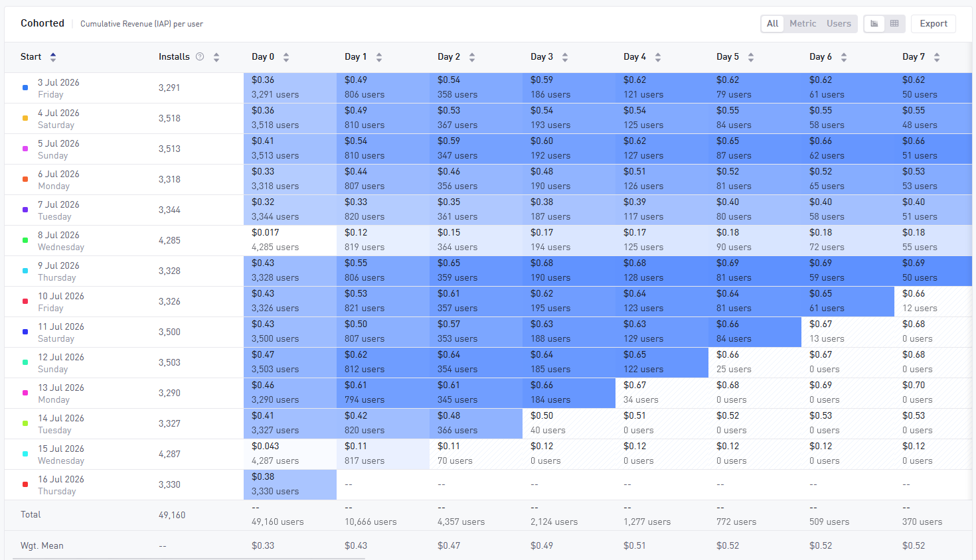Click installs value 4,285 for 8 Jul
This screenshot has height=560, width=976.
coord(169,240)
